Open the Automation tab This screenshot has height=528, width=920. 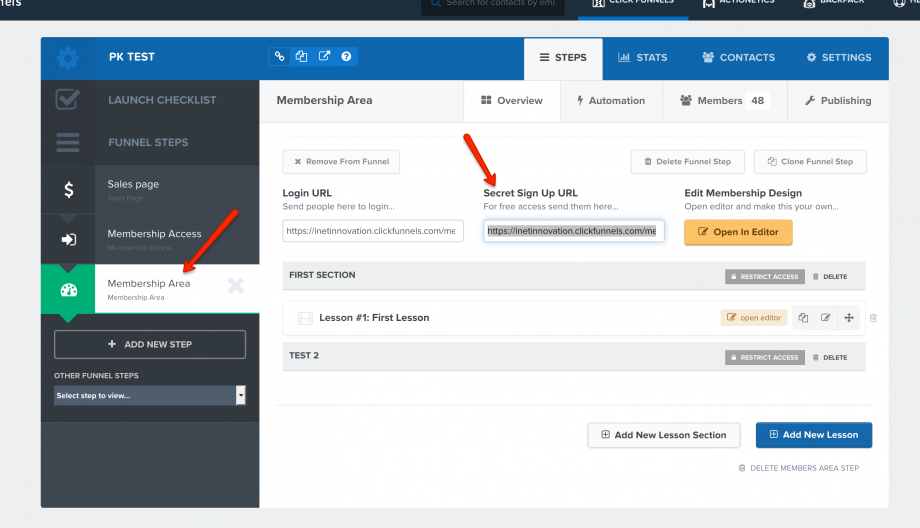[x=611, y=101]
